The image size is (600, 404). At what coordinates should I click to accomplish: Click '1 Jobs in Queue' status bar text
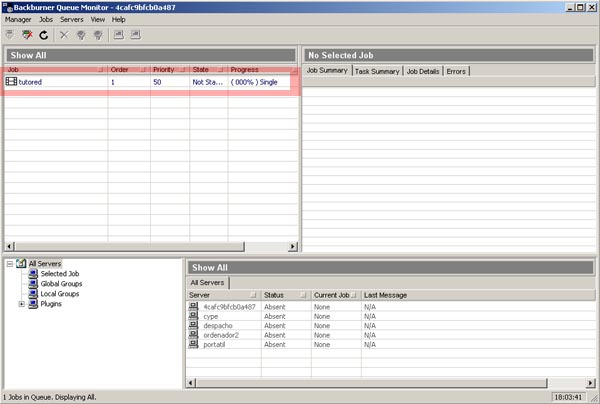(29, 397)
